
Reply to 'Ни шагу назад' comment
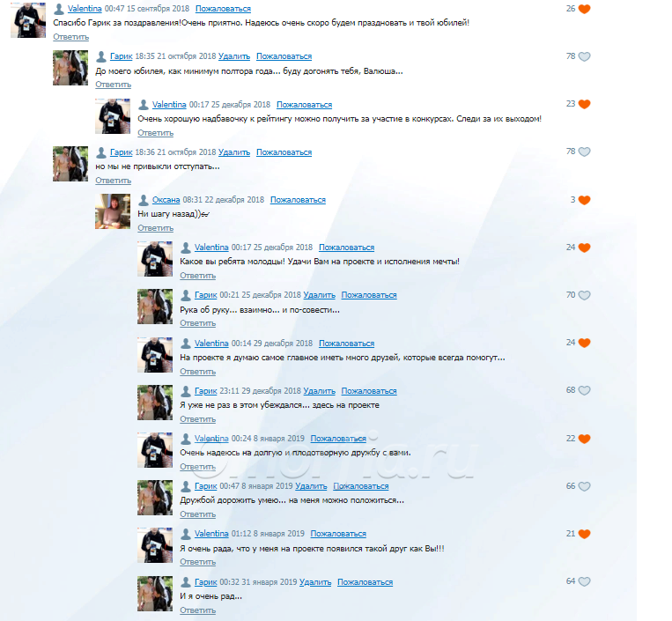pos(155,228)
